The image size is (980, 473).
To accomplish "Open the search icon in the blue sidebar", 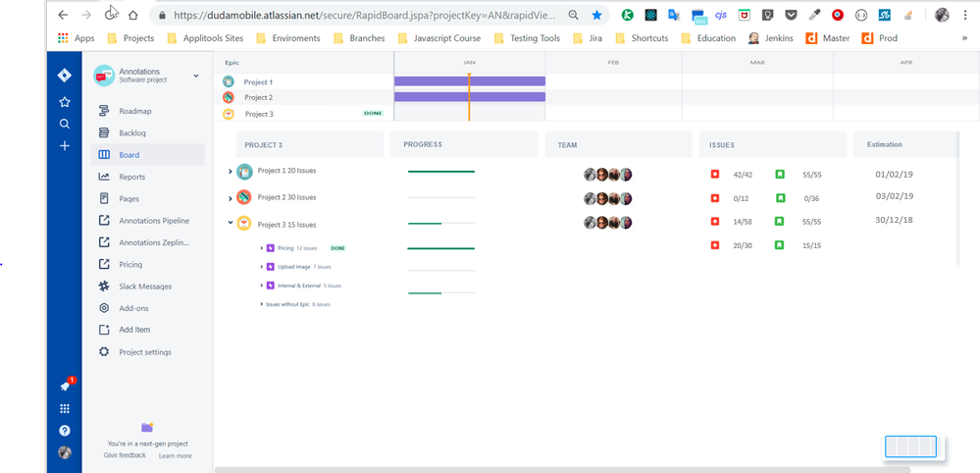I will click(x=65, y=124).
